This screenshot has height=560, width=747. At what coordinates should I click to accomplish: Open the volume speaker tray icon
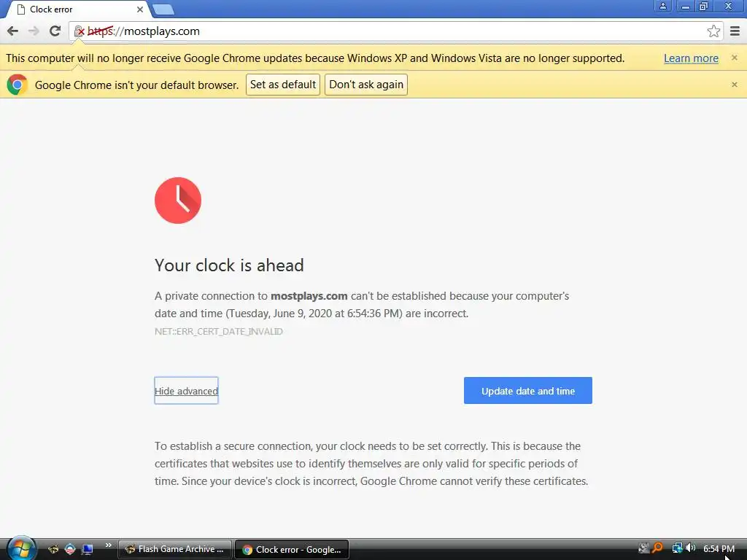(690, 548)
